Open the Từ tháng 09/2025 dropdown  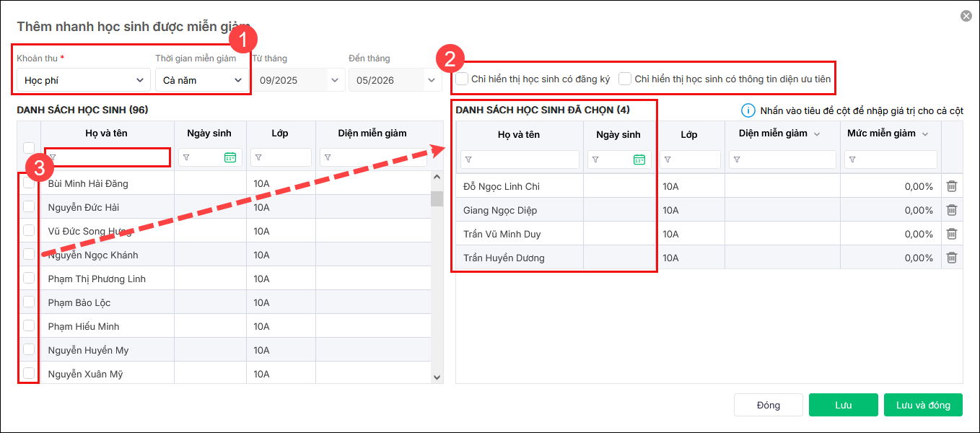click(299, 80)
